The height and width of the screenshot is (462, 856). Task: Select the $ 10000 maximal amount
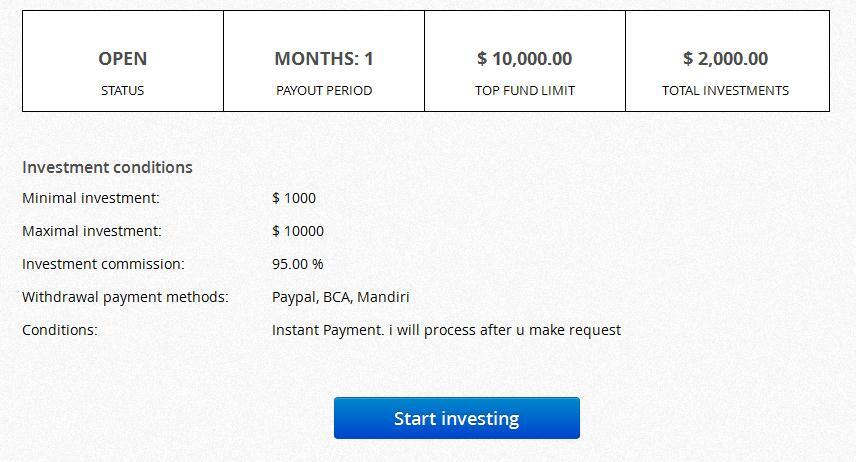pos(297,231)
